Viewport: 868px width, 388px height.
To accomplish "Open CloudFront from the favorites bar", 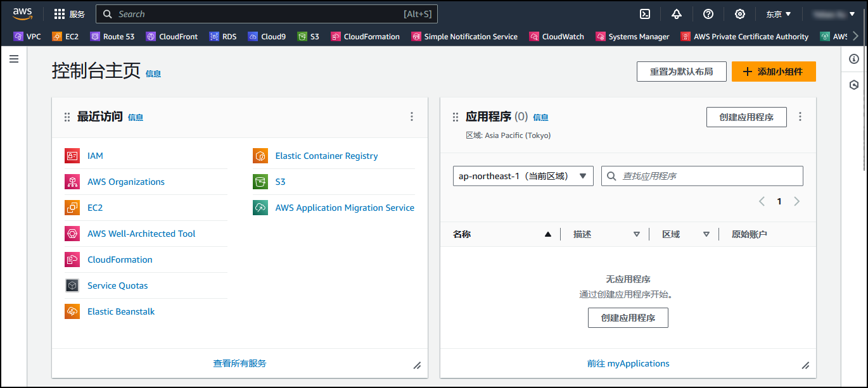I will [172, 37].
